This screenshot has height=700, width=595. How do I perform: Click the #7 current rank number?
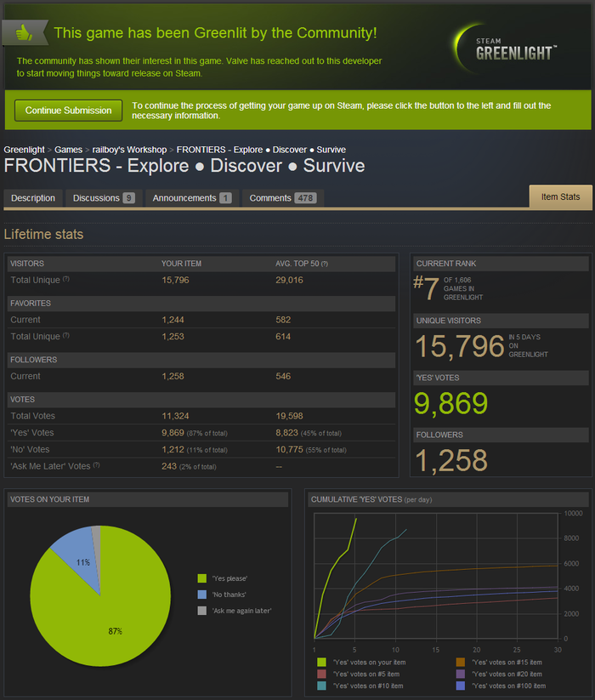(x=426, y=287)
